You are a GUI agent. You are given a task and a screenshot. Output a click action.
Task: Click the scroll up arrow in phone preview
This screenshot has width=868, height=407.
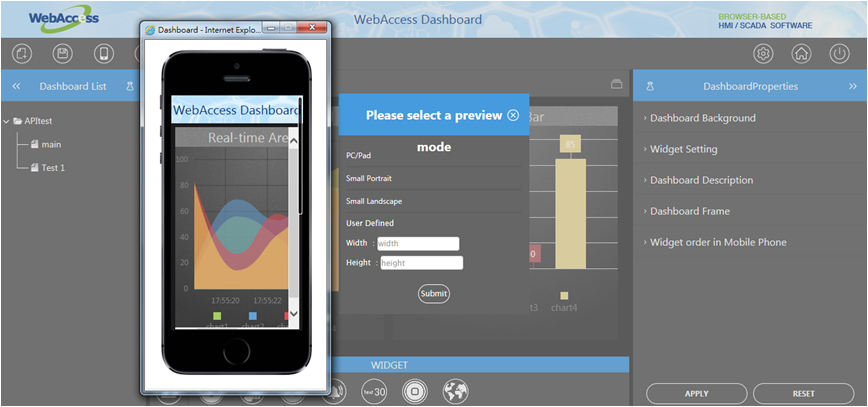coord(294,141)
